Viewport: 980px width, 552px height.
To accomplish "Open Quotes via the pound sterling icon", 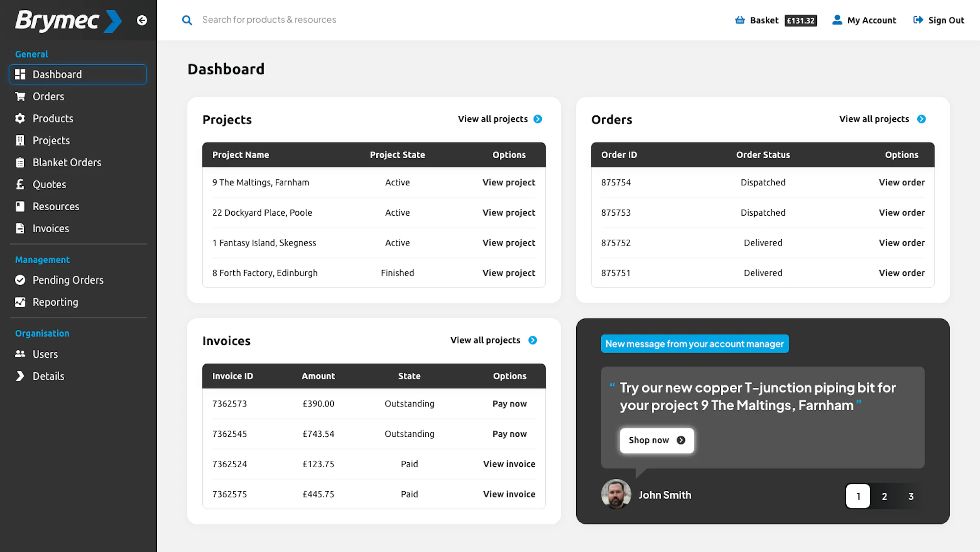I will [x=20, y=184].
